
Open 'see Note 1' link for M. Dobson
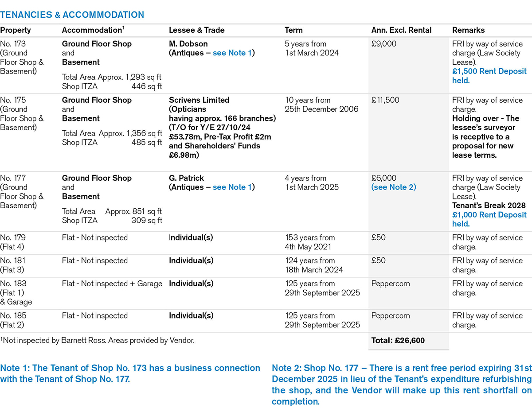pos(232,53)
